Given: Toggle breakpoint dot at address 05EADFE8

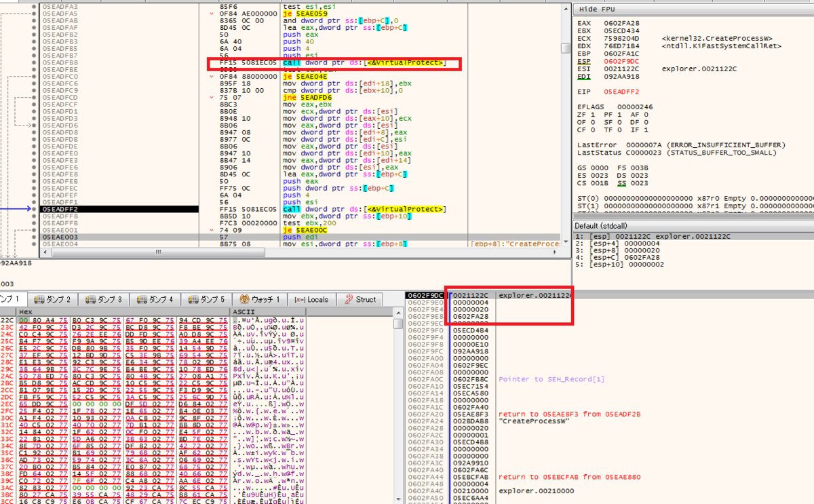Looking at the screenshot, I should (34, 174).
